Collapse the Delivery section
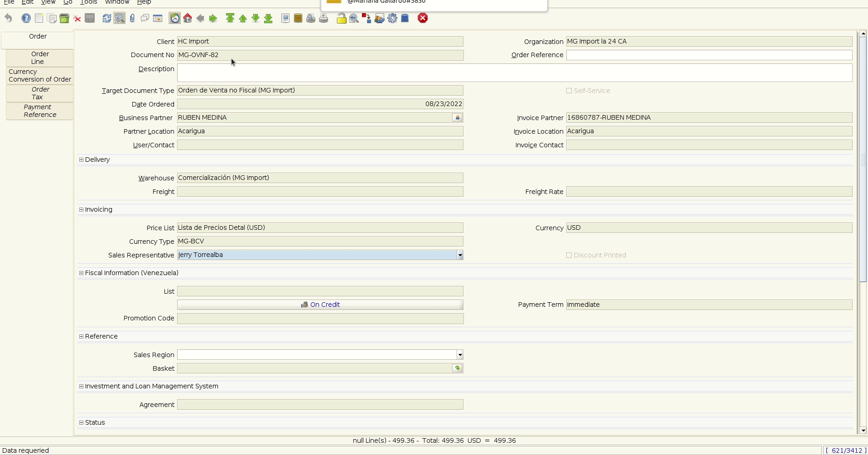 click(82, 160)
